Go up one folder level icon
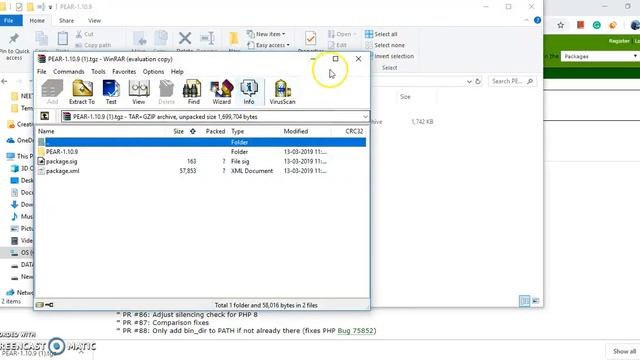 pyautogui.click(x=44, y=116)
